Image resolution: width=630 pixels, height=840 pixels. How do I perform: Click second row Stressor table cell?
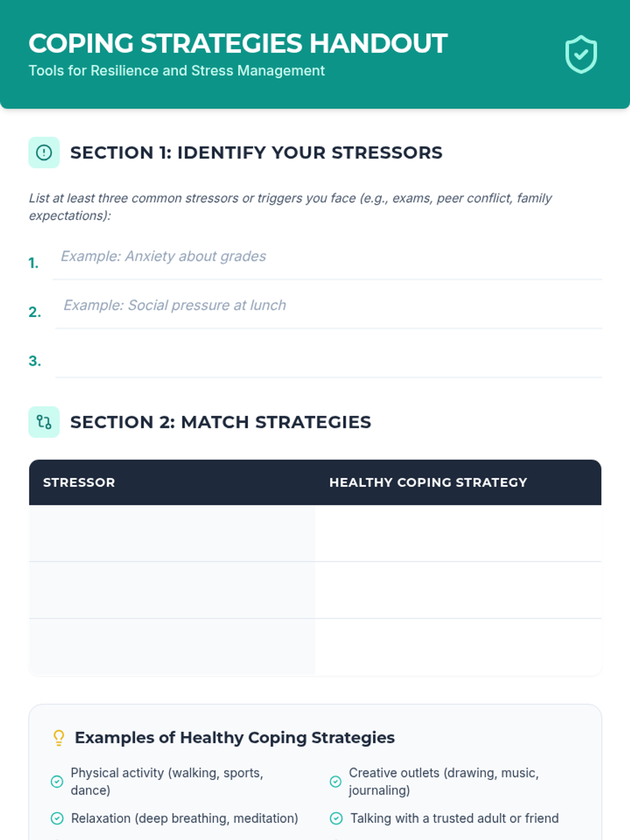[172, 590]
